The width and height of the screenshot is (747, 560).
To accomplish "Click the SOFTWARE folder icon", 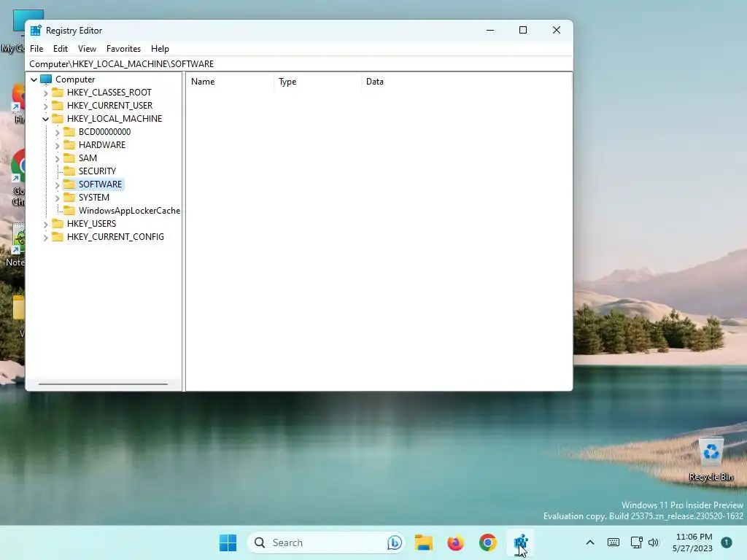I will pos(69,184).
